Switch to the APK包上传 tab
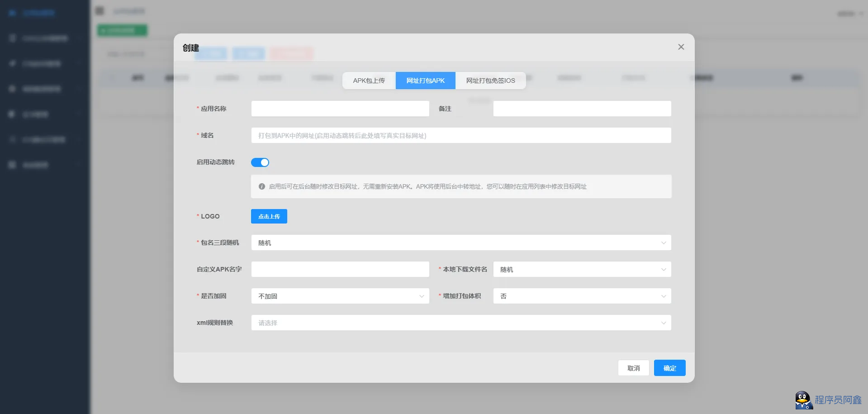Screen dimensions: 868x414 pyautogui.click(x=369, y=81)
